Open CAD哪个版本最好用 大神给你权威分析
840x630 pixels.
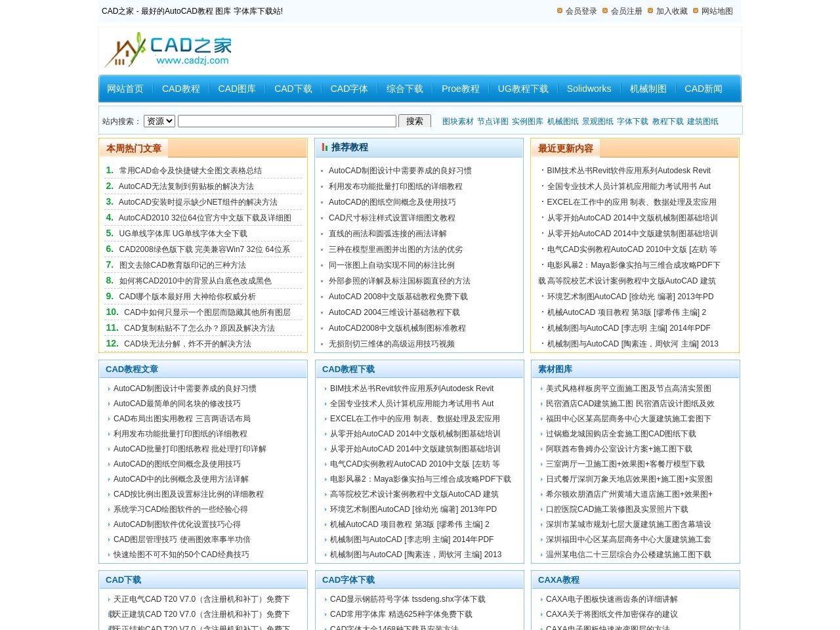click(188, 297)
